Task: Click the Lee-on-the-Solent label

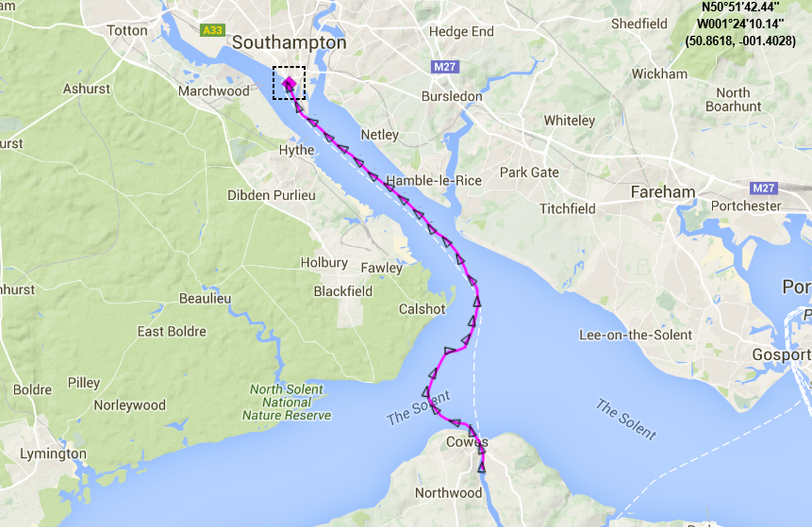Action: coord(636,335)
